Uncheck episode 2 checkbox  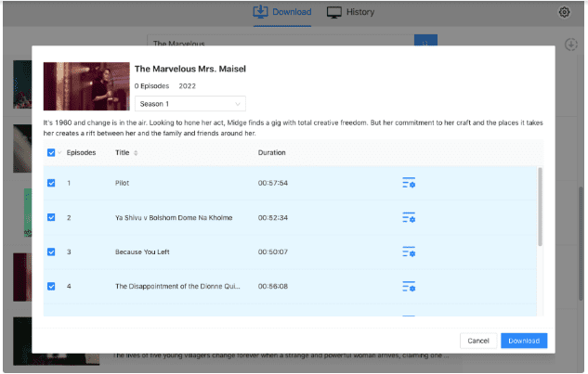coord(51,217)
